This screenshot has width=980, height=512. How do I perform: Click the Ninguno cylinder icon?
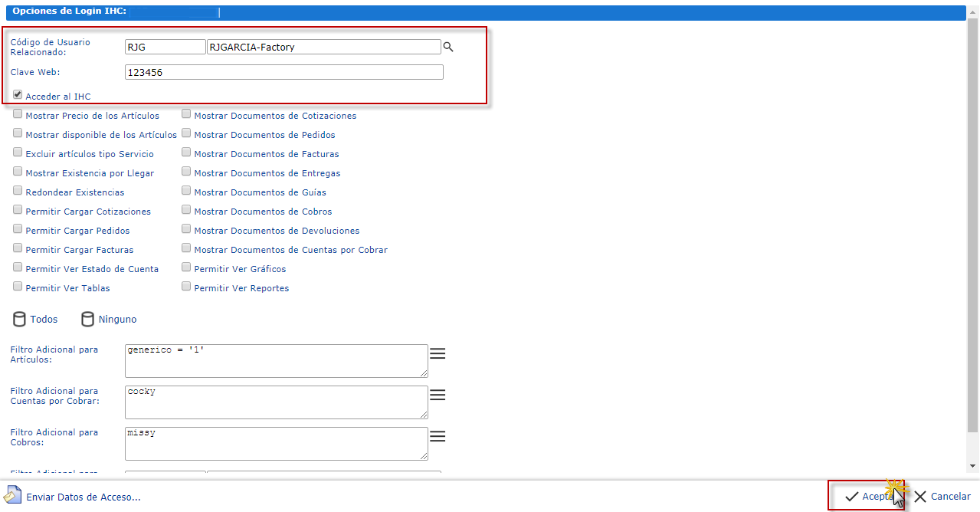[88, 319]
